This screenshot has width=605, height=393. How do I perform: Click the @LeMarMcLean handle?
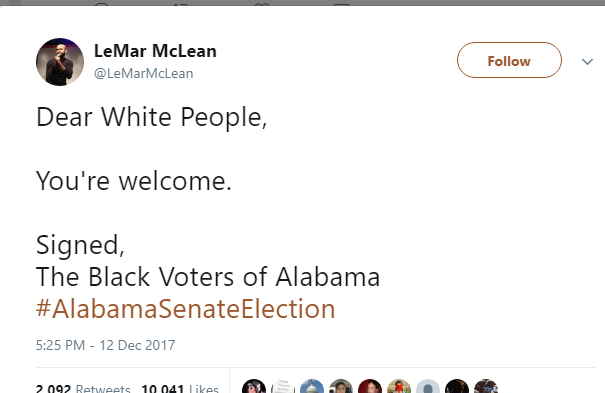[x=144, y=73]
